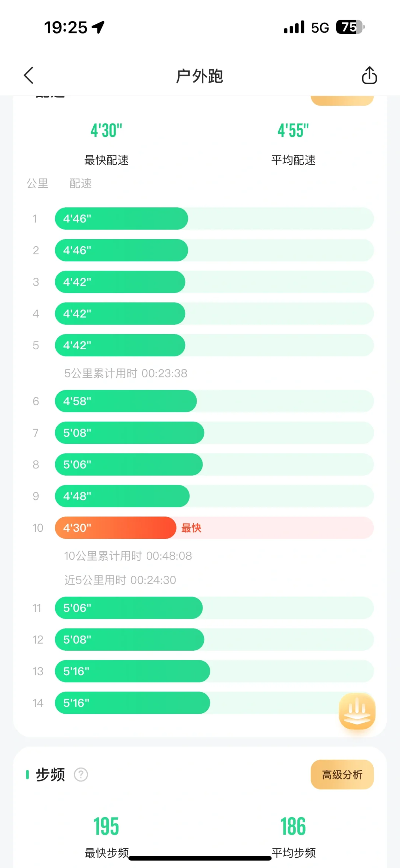Tap the cellular signal bars icon
Image resolution: width=400 pixels, height=868 pixels.
pyautogui.click(x=294, y=27)
